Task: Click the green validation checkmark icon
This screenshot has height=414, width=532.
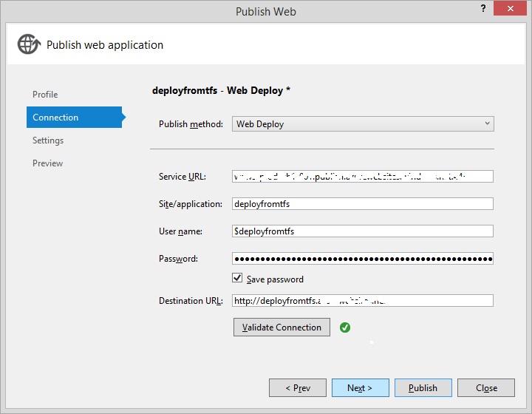Action: pyautogui.click(x=345, y=327)
